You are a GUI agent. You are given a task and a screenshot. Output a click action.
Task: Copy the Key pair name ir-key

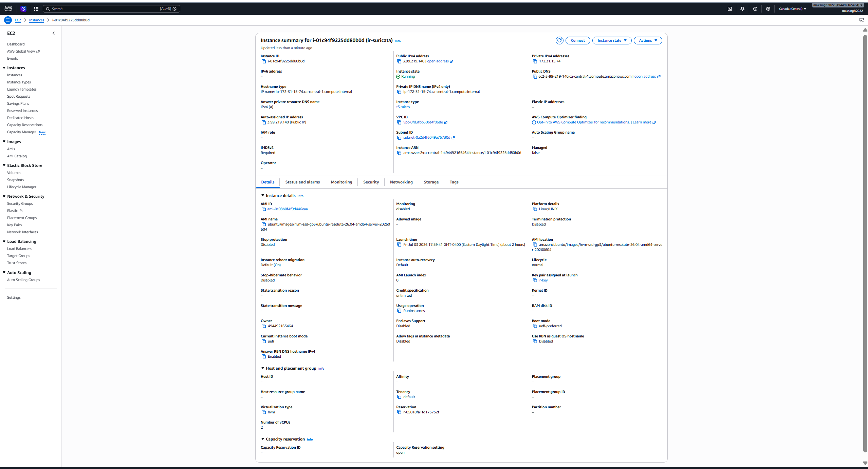pos(535,280)
